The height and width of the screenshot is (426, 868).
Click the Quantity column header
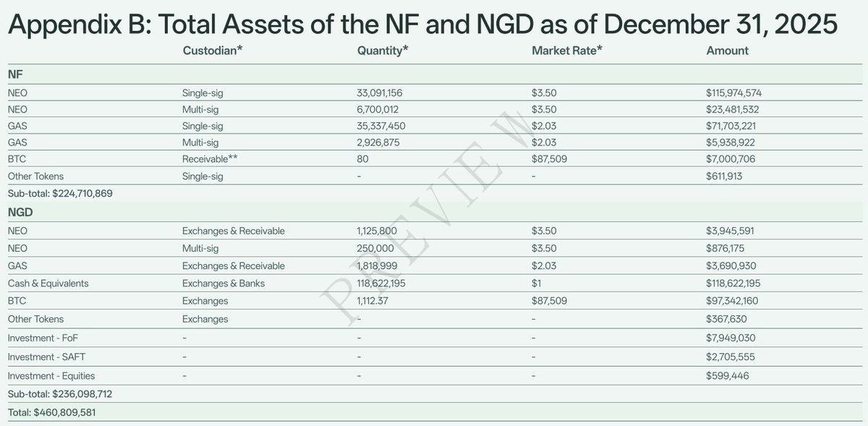point(383,51)
